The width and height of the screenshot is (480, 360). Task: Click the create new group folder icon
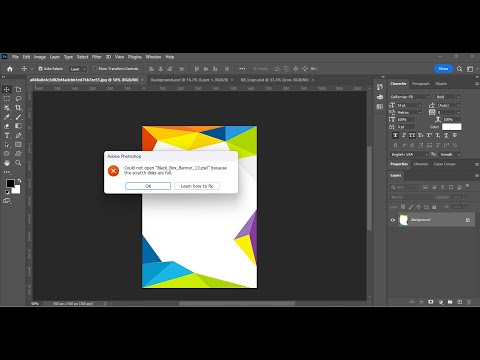pyautogui.click(x=450, y=302)
